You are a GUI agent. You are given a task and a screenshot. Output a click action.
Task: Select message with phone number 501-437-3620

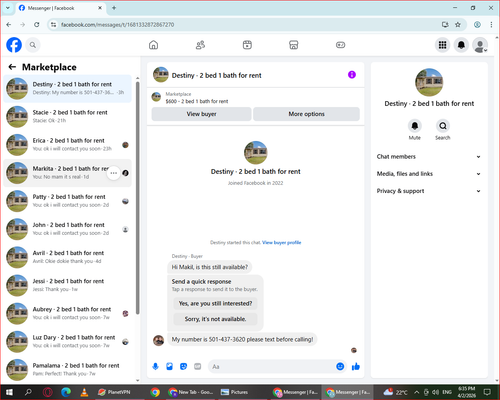click(242, 340)
